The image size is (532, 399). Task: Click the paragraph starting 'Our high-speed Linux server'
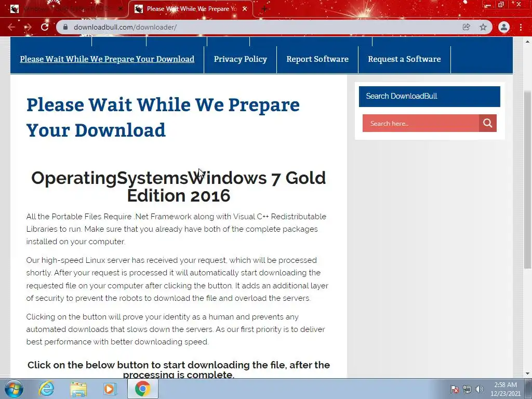pyautogui.click(x=177, y=279)
